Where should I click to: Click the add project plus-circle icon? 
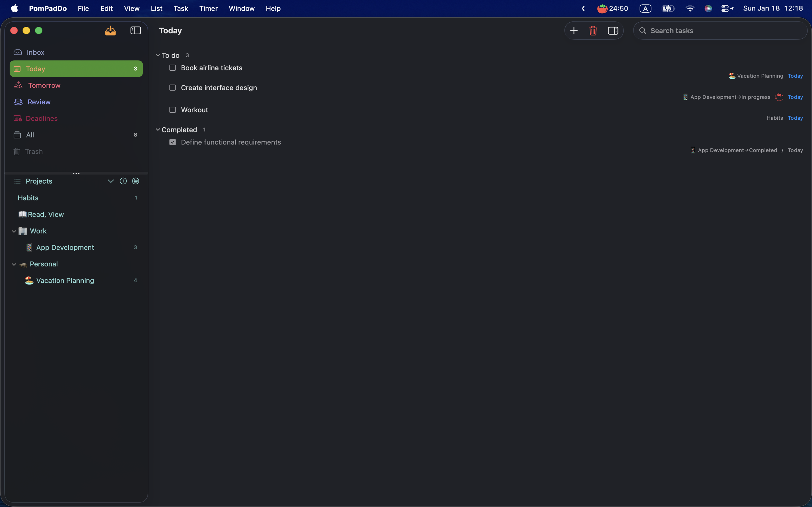point(123,181)
